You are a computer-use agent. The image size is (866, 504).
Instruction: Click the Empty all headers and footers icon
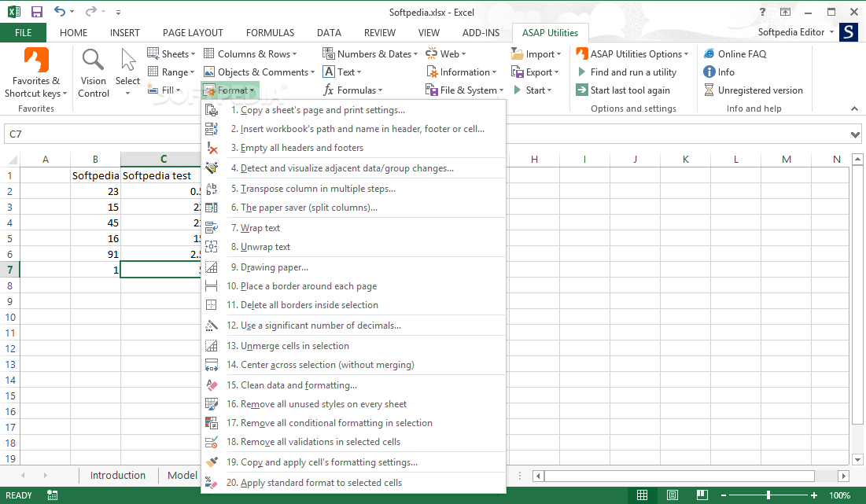point(212,147)
